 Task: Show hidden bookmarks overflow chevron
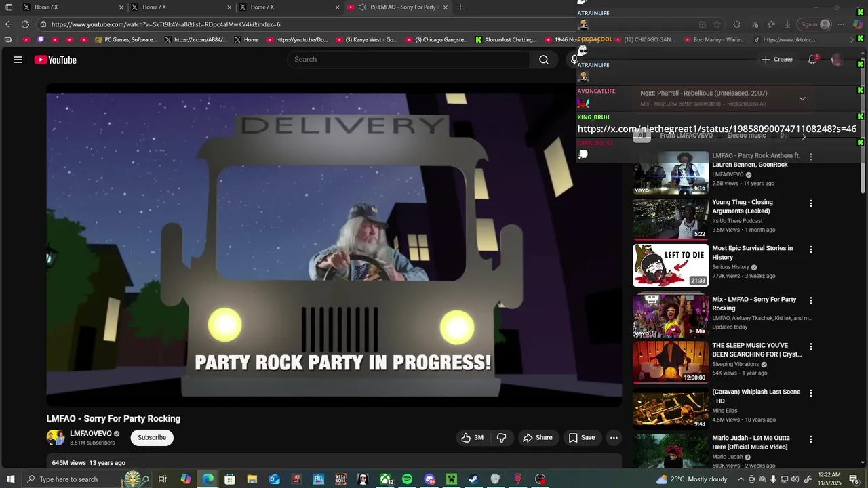point(852,40)
